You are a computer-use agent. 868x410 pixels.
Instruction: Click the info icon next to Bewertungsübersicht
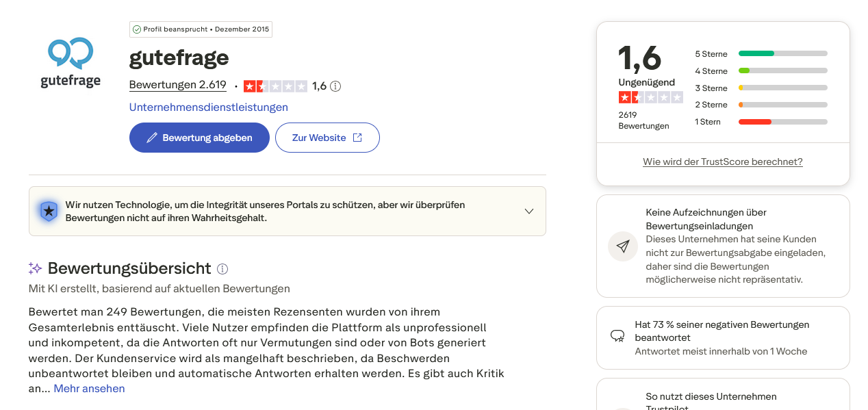222,269
